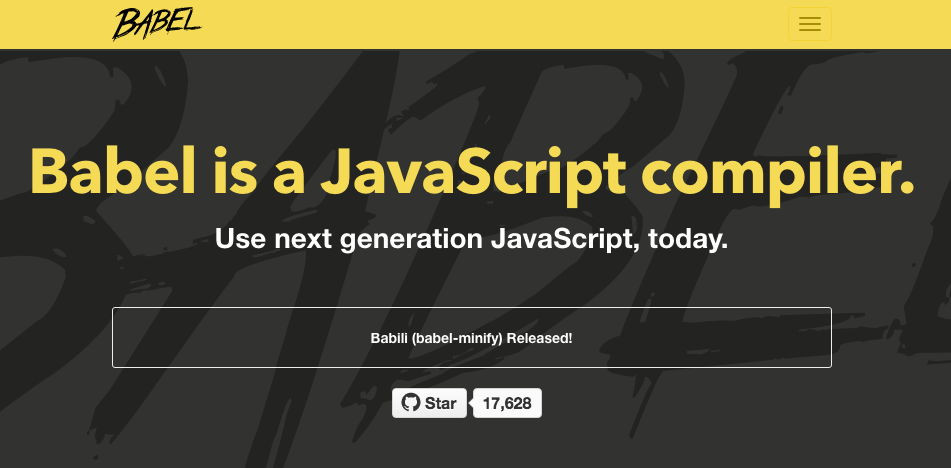
Task: Expand the collapsed navbar with three-line toggle
Action: (x=810, y=24)
